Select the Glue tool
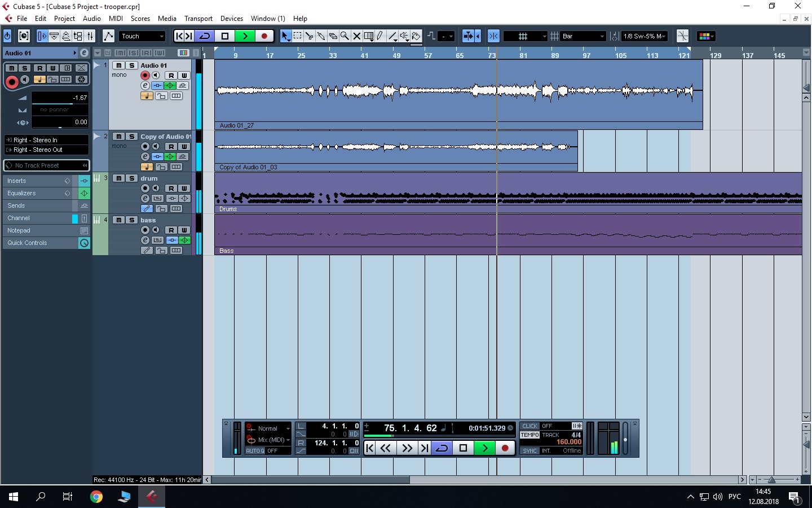 pos(321,36)
